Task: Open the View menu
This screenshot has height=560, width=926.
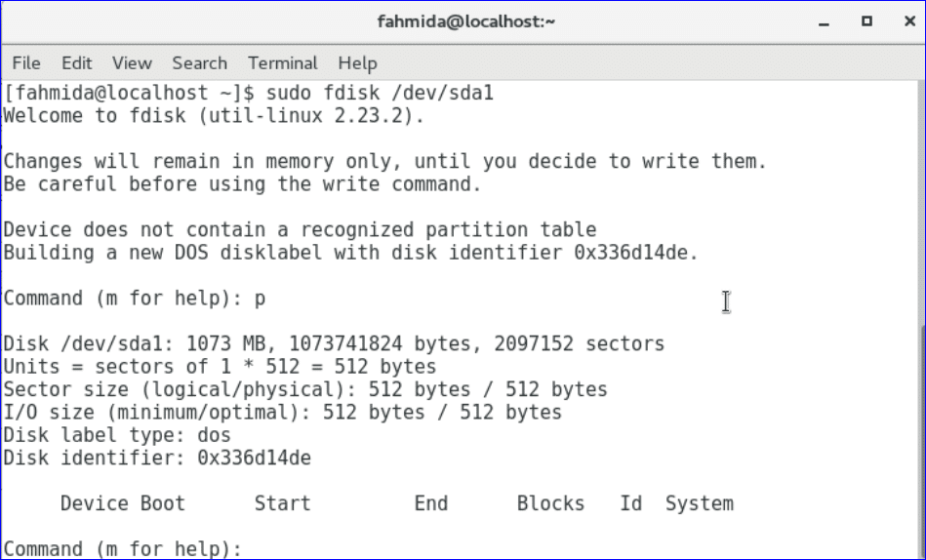Action: point(132,63)
